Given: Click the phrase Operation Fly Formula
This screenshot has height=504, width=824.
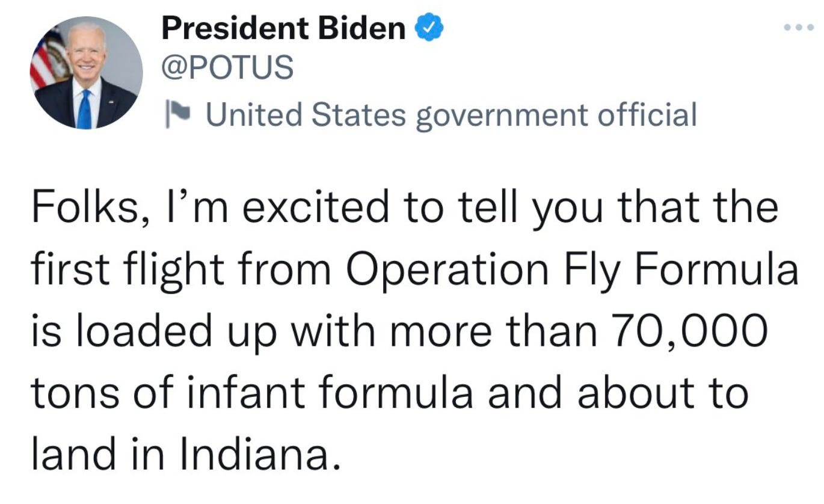Looking at the screenshot, I should pos(570,269).
